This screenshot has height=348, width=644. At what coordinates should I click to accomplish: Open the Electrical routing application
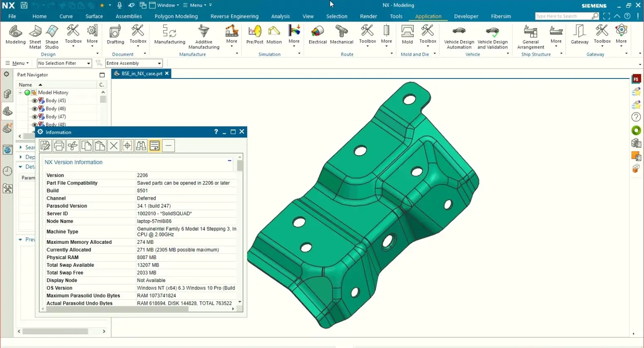317,34
